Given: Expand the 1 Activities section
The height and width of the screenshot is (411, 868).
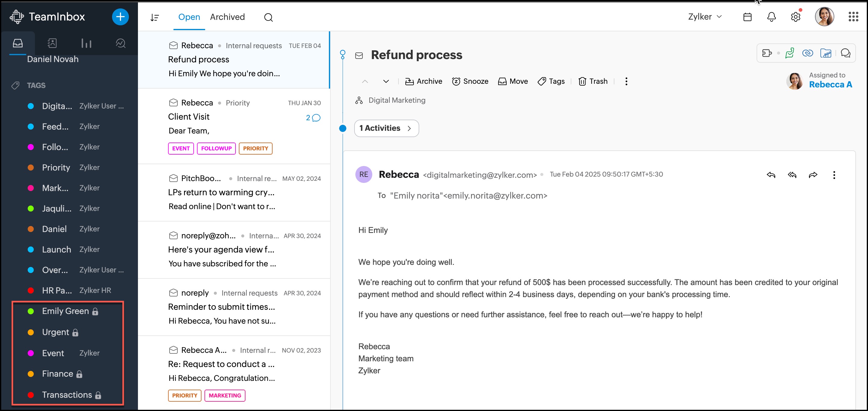Looking at the screenshot, I should (x=386, y=128).
